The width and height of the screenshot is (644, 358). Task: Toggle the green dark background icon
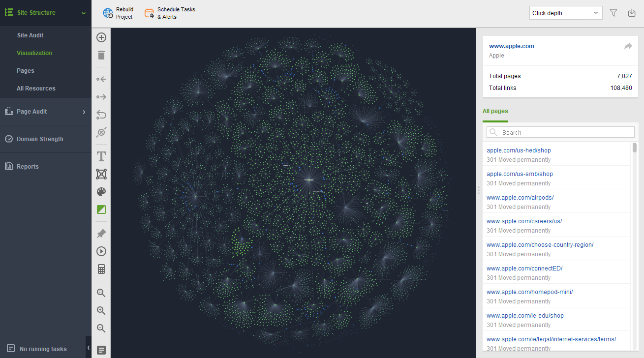[x=101, y=209]
